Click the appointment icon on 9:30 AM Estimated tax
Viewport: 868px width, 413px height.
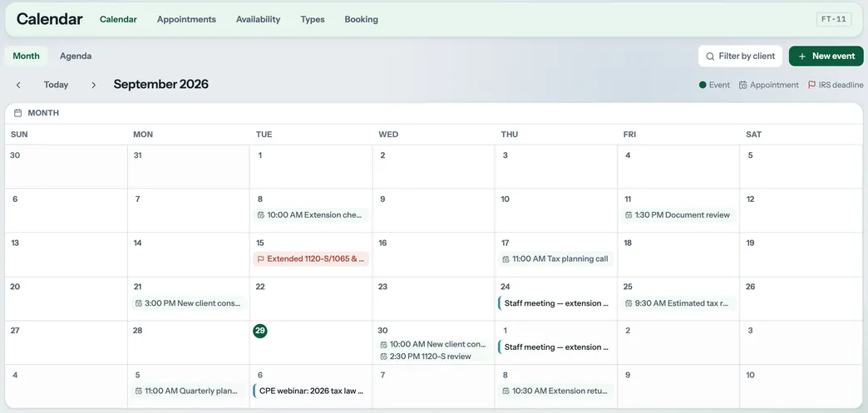(629, 302)
